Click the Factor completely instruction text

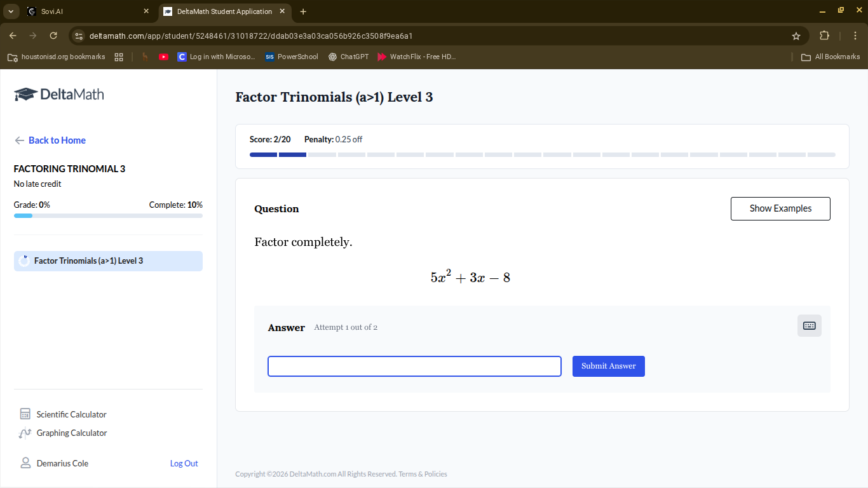coord(303,242)
